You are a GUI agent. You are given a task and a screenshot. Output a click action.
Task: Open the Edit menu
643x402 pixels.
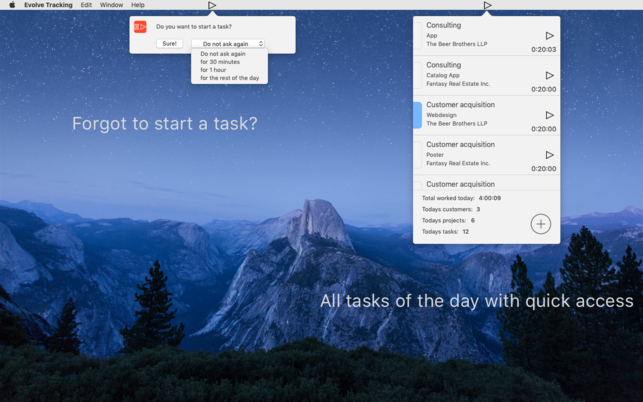[x=86, y=5]
